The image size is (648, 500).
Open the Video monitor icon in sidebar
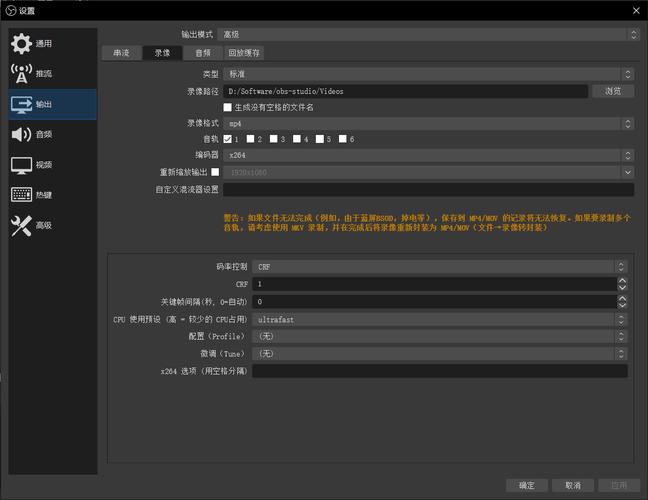click(x=21, y=165)
